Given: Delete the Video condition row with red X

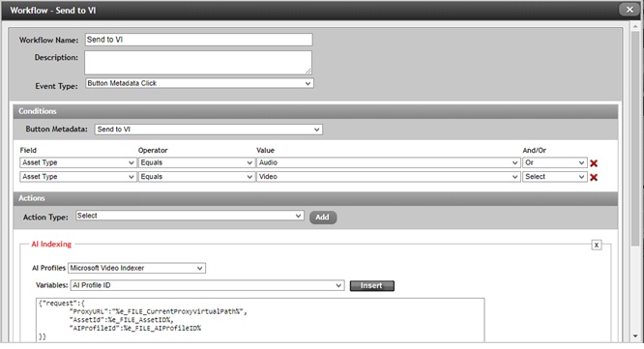Looking at the screenshot, I should point(594,177).
